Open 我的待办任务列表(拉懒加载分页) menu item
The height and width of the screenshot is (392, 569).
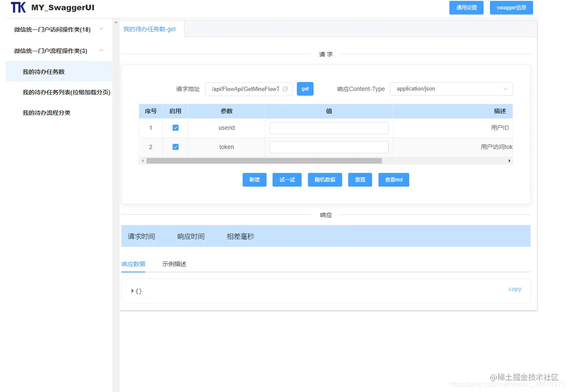[59, 92]
